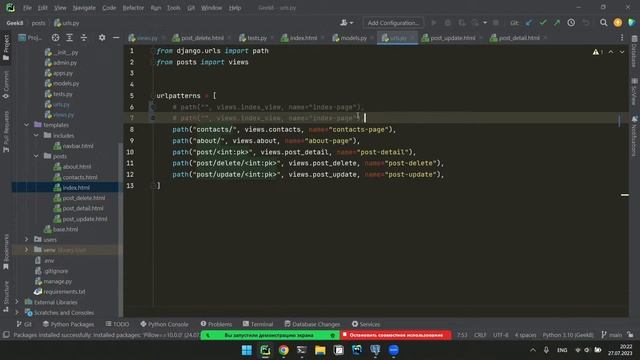Click the main git branch widget

612,335
